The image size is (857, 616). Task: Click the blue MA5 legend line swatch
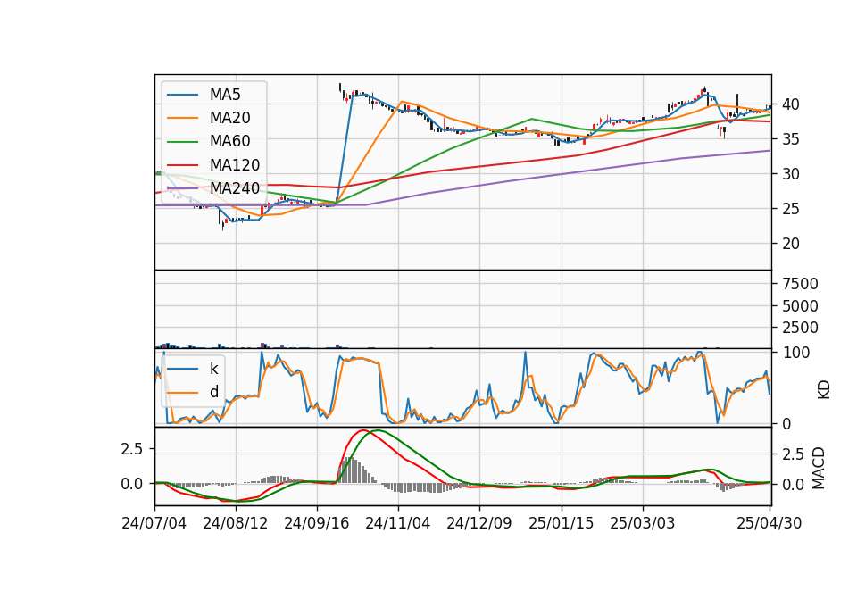click(x=182, y=95)
